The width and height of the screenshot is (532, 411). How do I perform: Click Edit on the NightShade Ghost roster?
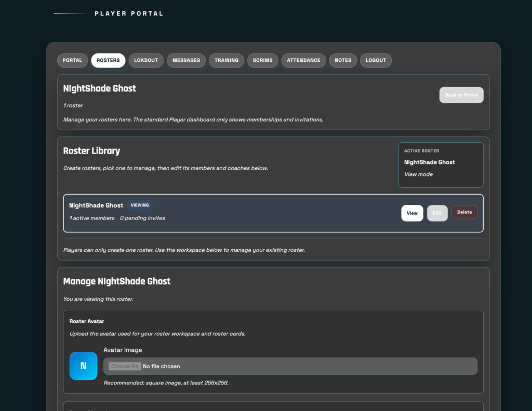(x=437, y=213)
